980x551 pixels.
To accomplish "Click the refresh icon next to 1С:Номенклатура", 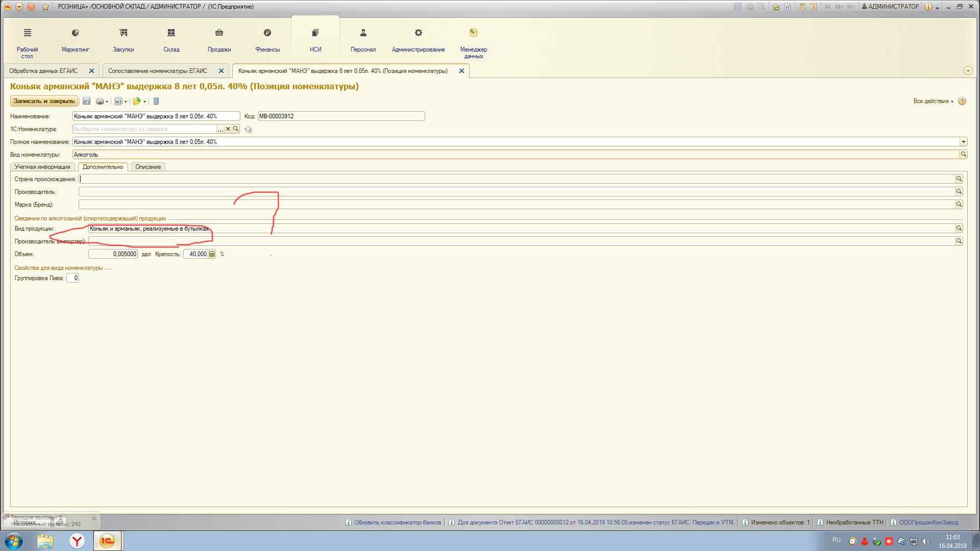I will point(248,130).
